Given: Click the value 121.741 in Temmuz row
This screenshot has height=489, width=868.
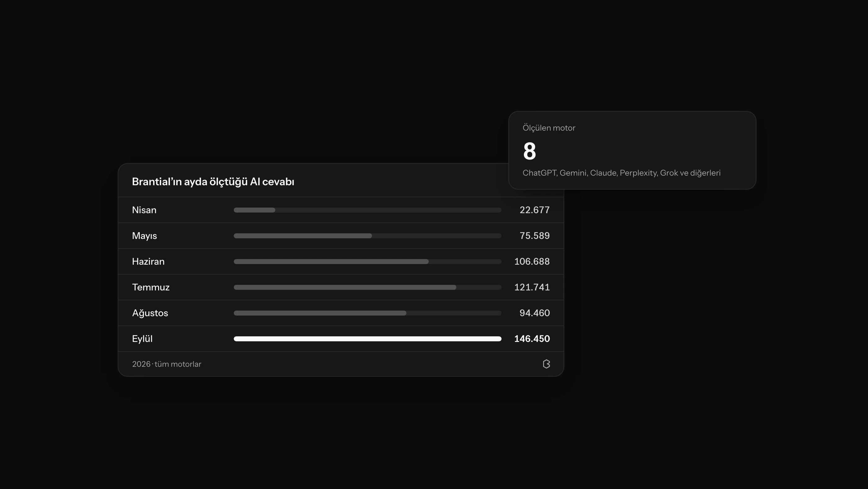Looking at the screenshot, I should click(x=532, y=287).
